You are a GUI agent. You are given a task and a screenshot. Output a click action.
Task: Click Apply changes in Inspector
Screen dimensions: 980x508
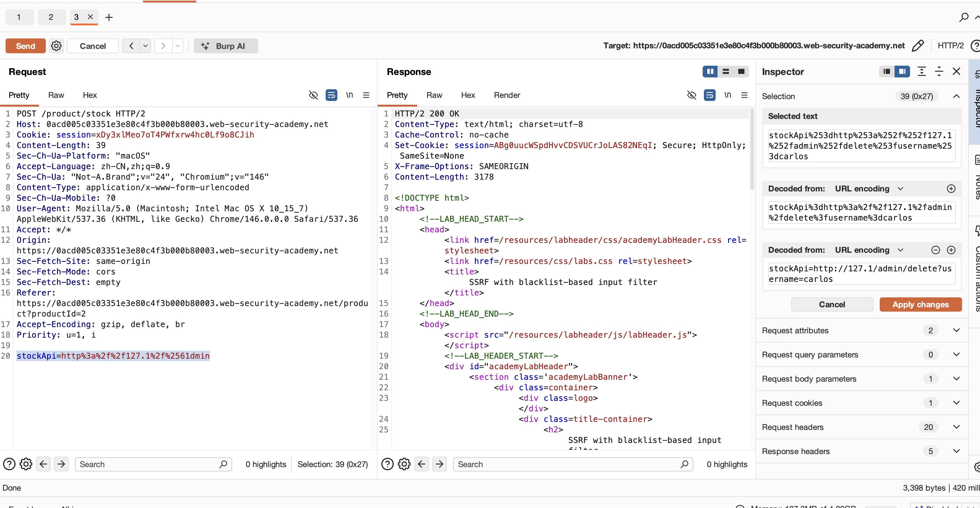click(920, 305)
